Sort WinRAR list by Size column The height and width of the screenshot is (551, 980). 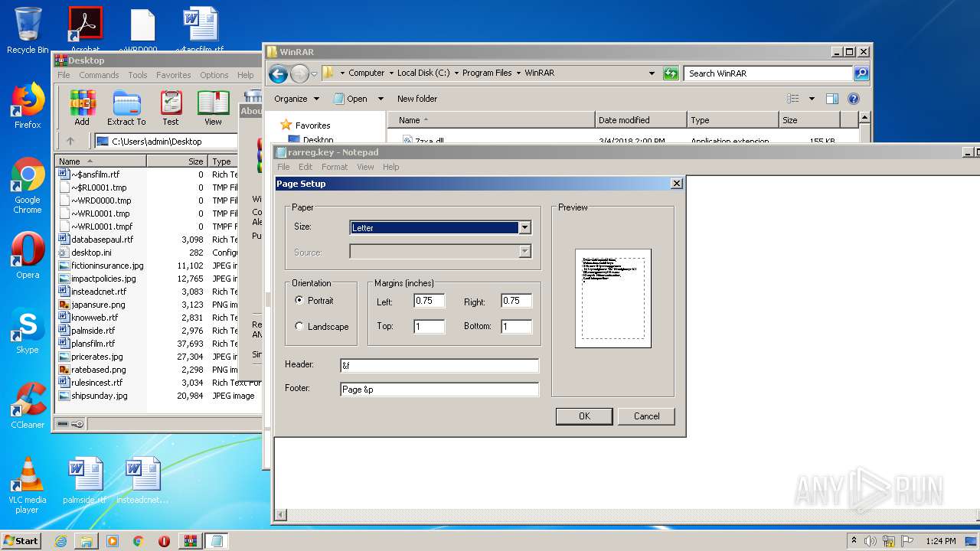click(x=177, y=161)
